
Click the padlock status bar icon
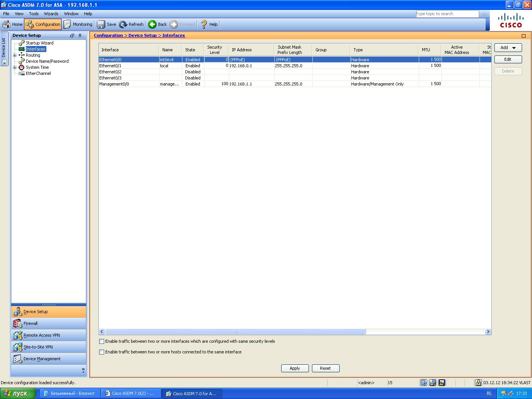[478, 383]
